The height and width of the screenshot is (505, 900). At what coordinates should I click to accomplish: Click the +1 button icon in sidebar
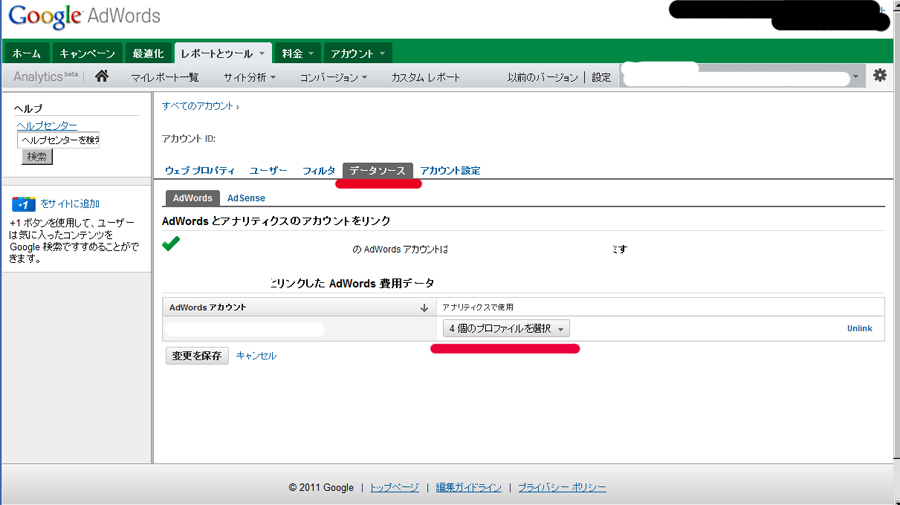pos(24,204)
